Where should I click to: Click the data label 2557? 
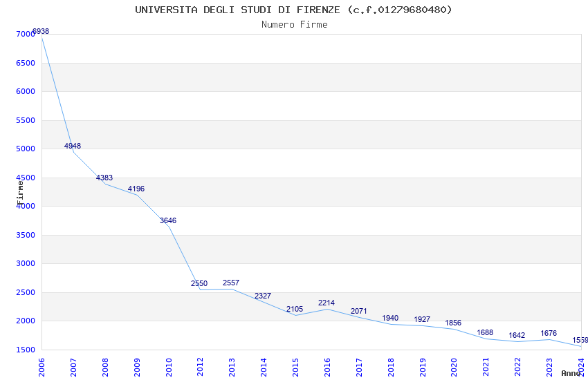pos(231,283)
